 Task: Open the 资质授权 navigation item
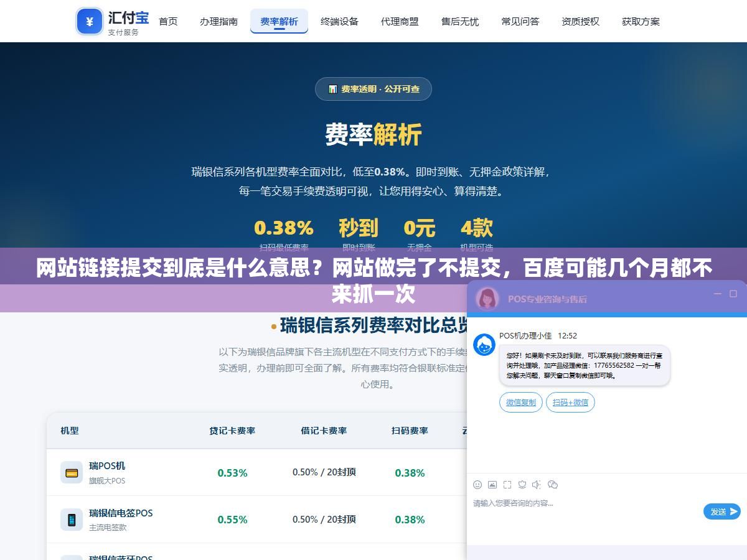(580, 21)
